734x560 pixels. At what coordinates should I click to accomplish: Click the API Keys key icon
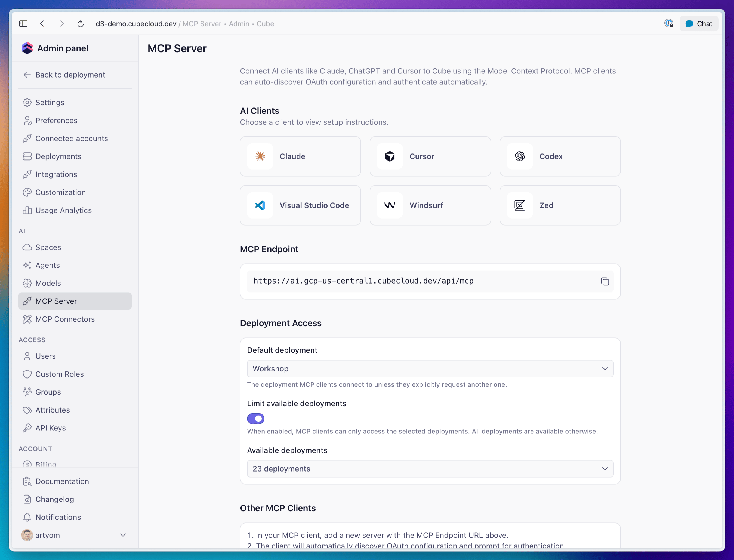coord(27,428)
